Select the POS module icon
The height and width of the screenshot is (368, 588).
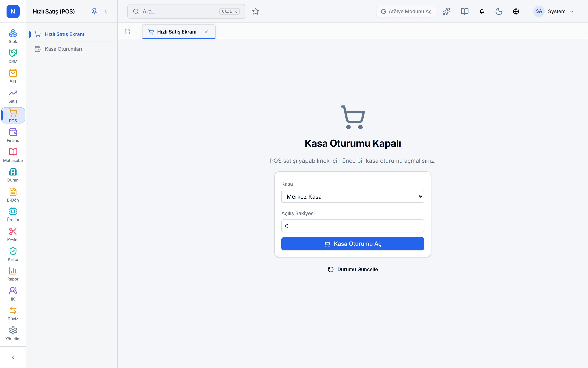pyautogui.click(x=13, y=115)
